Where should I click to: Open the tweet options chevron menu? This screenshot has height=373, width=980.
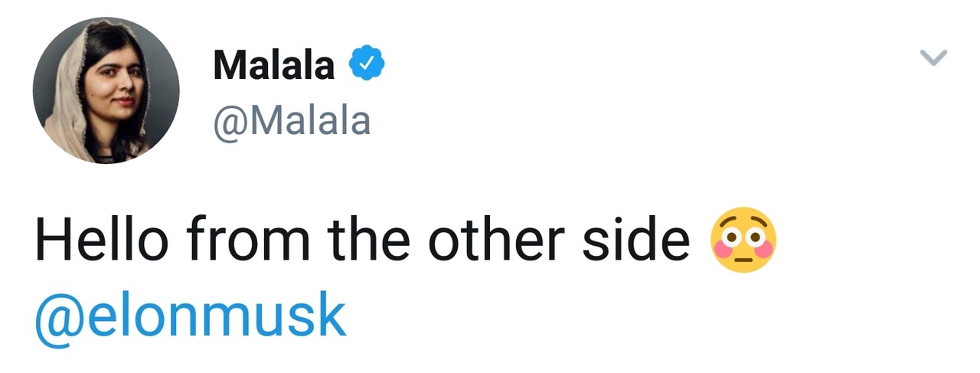[x=933, y=58]
